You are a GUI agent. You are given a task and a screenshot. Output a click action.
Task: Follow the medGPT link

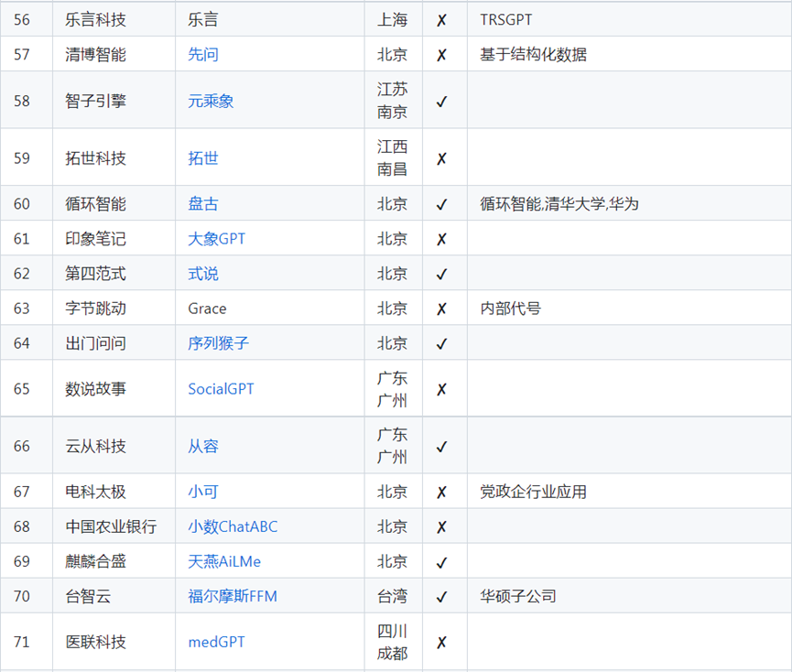(216, 642)
